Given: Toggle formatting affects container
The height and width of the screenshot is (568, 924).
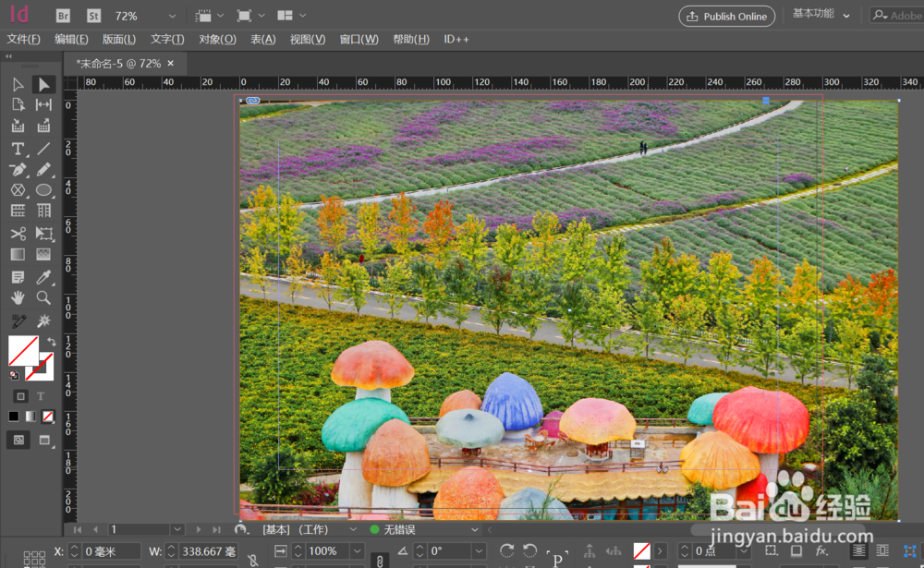Looking at the screenshot, I should click(x=20, y=396).
